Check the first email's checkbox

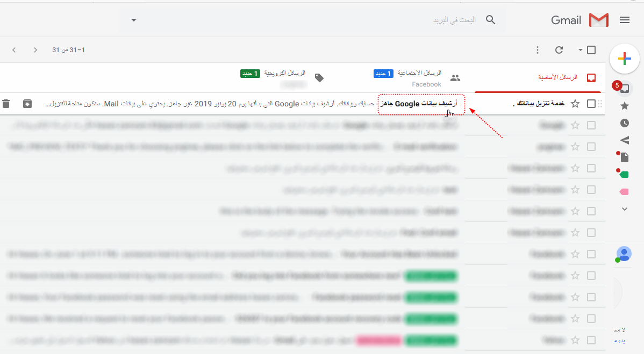591,104
